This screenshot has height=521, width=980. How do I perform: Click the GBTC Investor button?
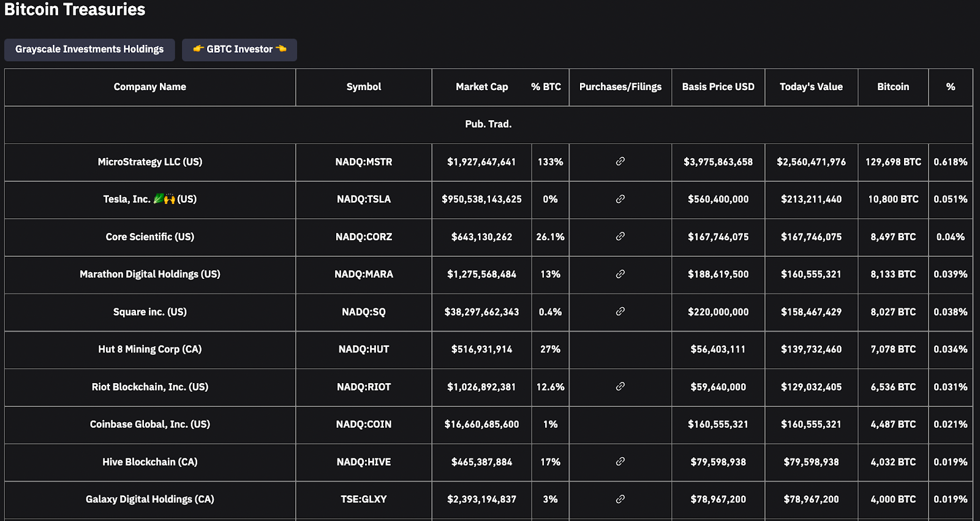tap(239, 50)
